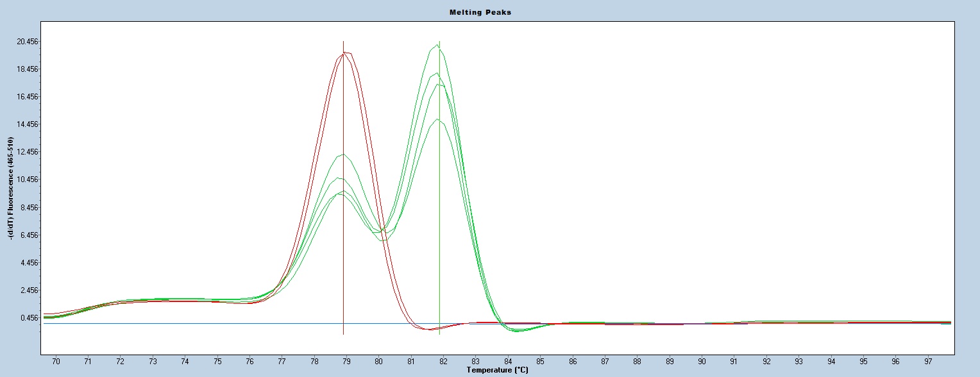Click the 10.456 y-axis tick label
This screenshot has width=980, height=377.
tap(28, 180)
